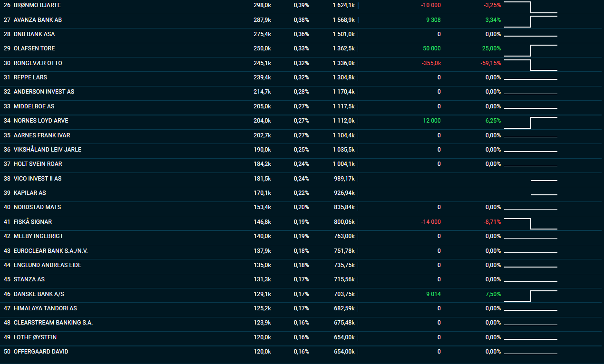Click NORNES LOYD ARVE's 12 000 change

[432, 121]
